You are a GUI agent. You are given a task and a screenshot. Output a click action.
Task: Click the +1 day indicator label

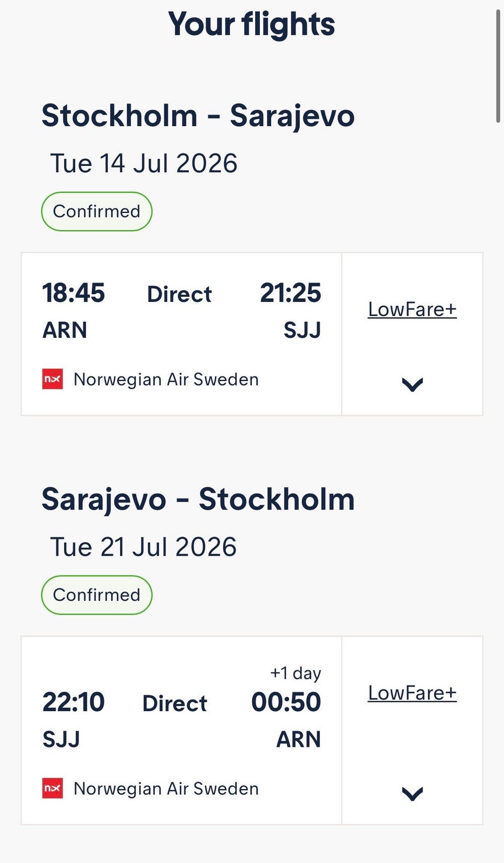click(x=296, y=673)
